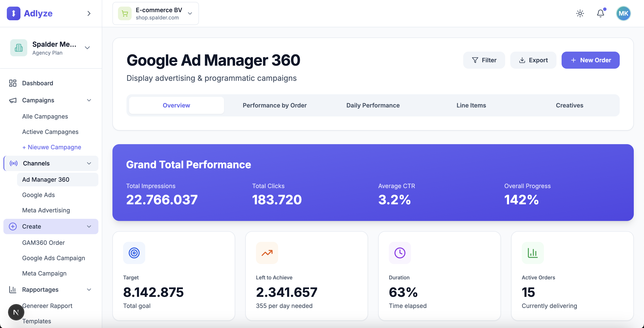The image size is (644, 328).
Task: Open notifications bell icon
Action: [x=601, y=13]
